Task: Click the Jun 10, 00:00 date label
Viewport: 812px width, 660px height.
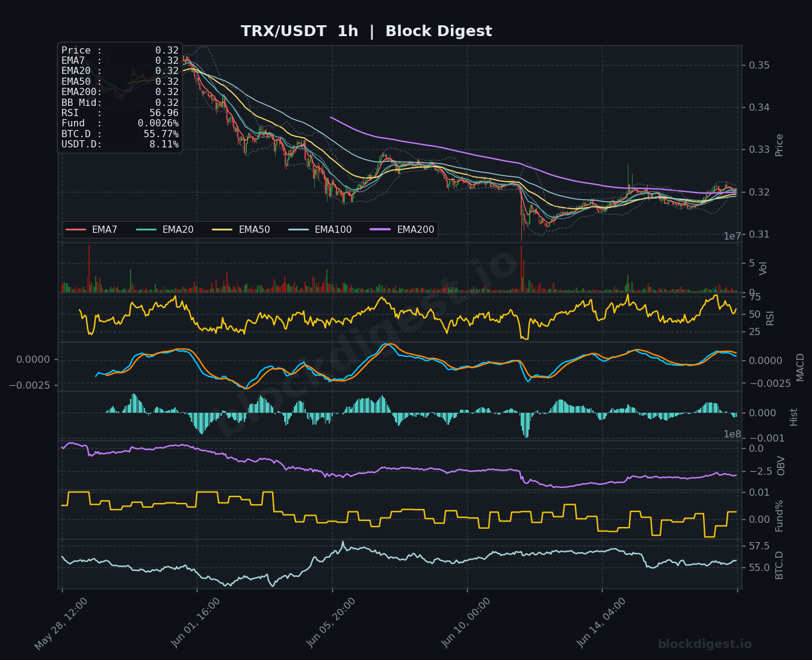Action: (x=466, y=623)
